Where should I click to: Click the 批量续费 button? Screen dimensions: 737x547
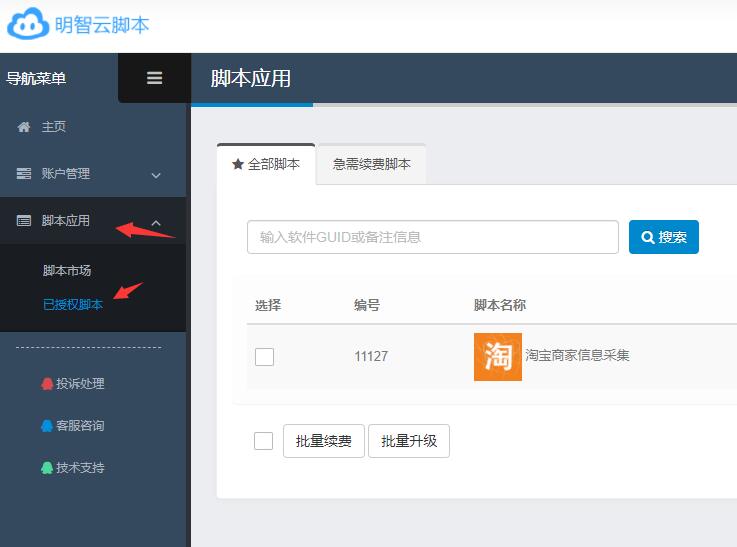[x=323, y=441]
